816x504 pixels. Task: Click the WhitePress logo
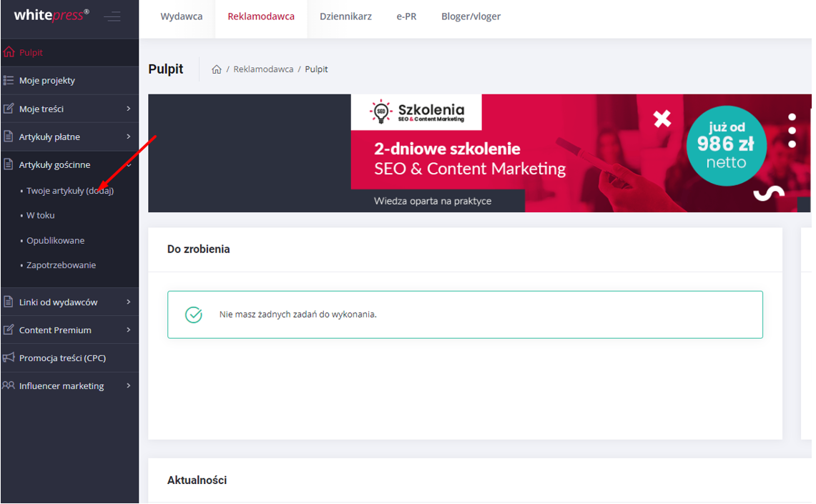pos(51,16)
